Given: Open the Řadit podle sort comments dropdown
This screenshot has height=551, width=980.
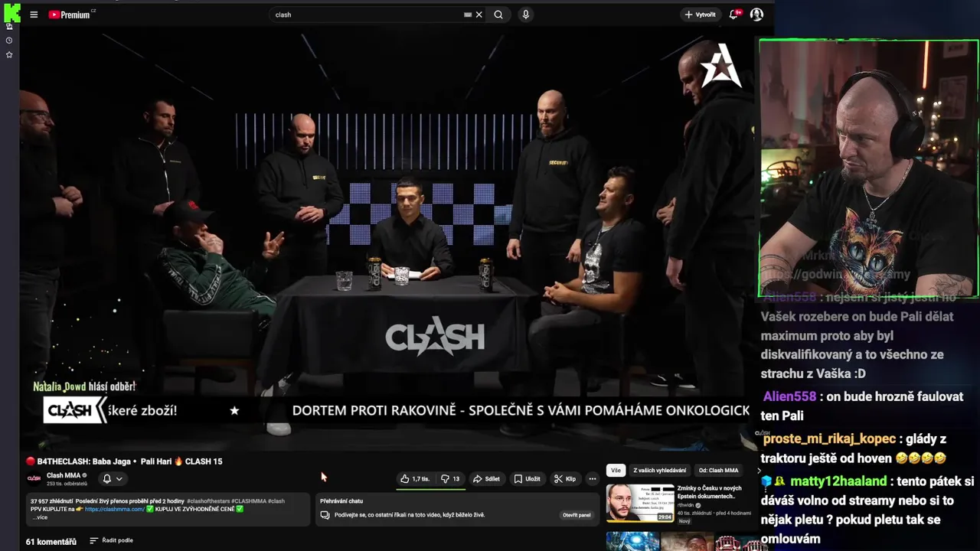Looking at the screenshot, I should pyautogui.click(x=111, y=541).
